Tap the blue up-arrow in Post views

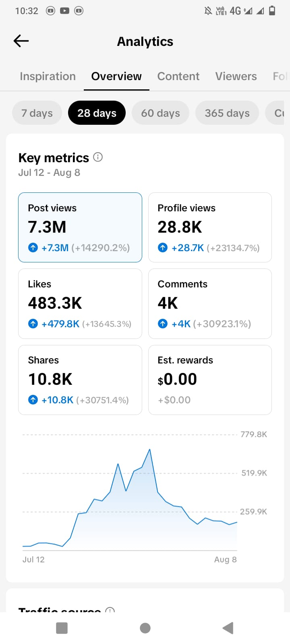pos(33,248)
